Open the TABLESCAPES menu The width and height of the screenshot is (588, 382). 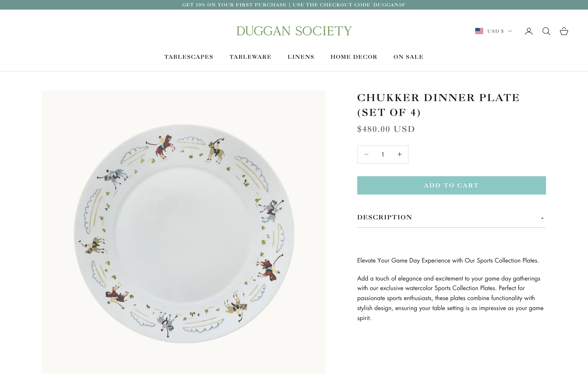click(x=189, y=57)
